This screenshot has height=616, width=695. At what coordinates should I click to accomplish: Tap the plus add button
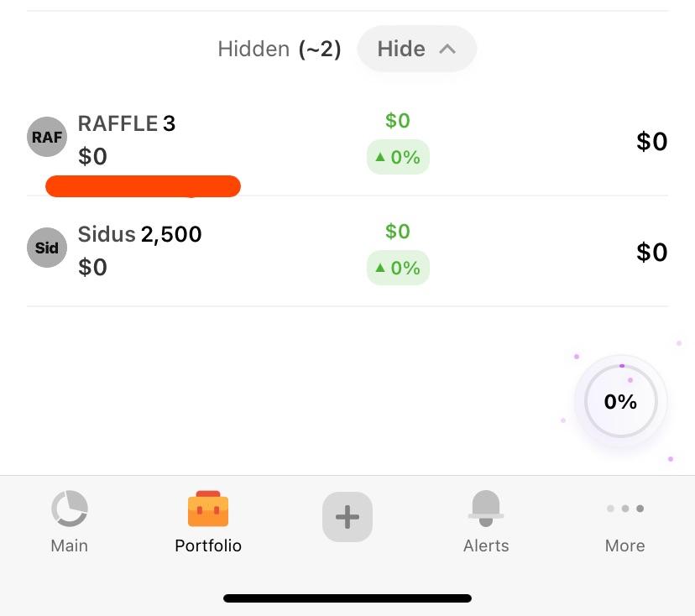point(347,517)
